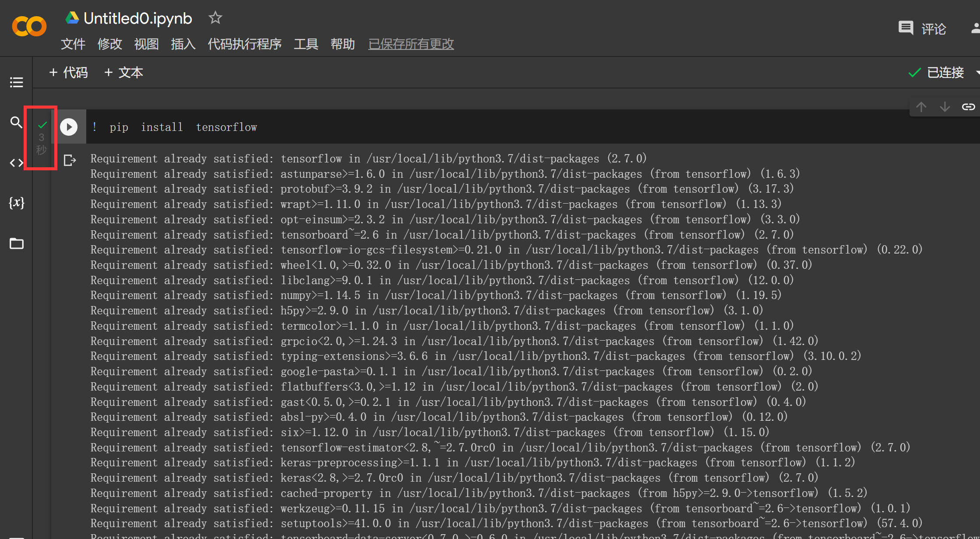This screenshot has width=980, height=539.
Task: Open the table of contents sidebar icon
Action: pyautogui.click(x=16, y=82)
